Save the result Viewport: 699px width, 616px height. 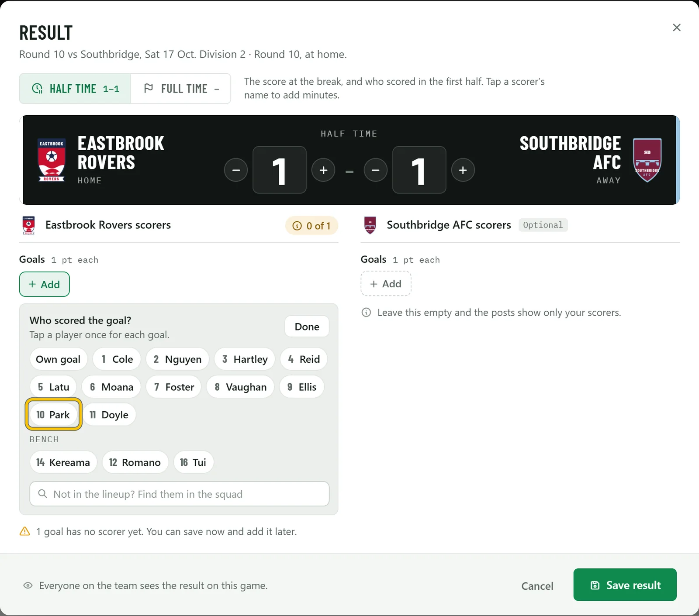coord(625,585)
